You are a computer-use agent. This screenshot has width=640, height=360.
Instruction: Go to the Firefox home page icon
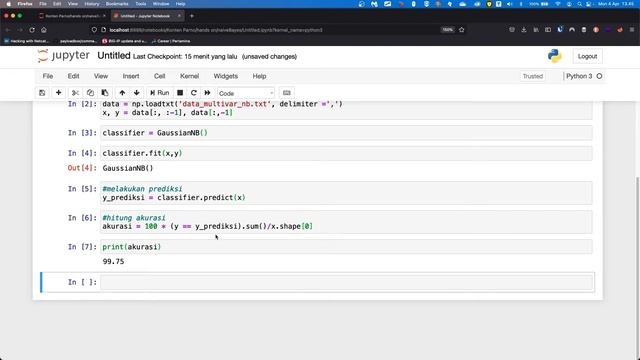pyautogui.click(x=44, y=30)
